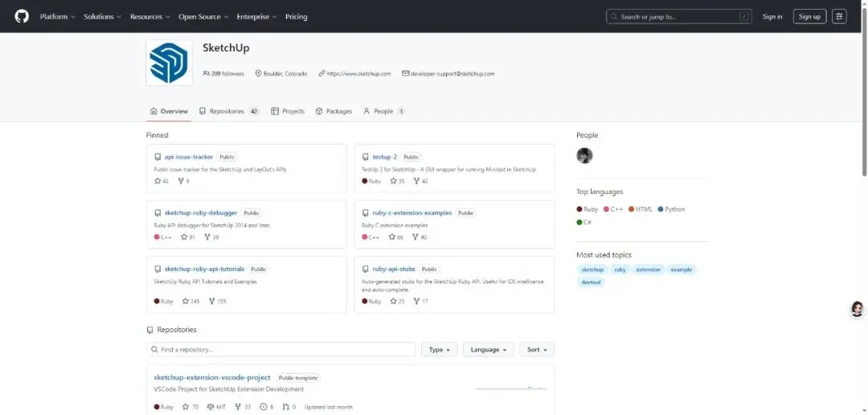This screenshot has width=868, height=415.
Task: Open the People tab
Action: [x=383, y=111]
